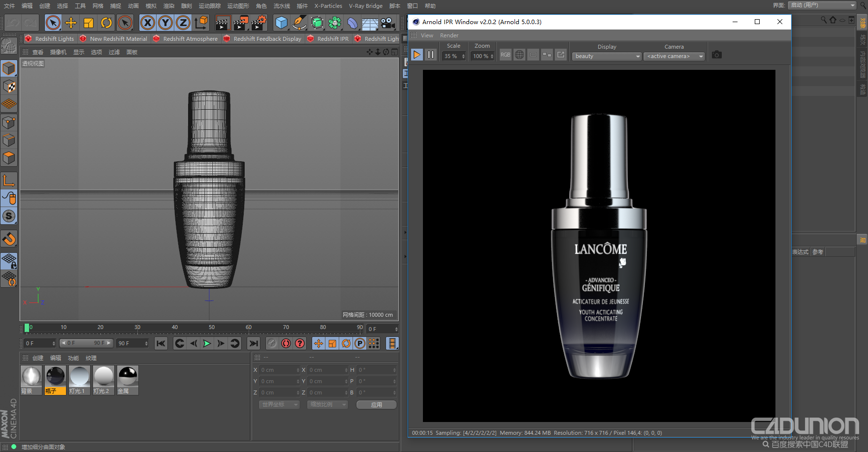Toggle rotation keyframe recording
The image size is (868, 452).
[x=346, y=343]
